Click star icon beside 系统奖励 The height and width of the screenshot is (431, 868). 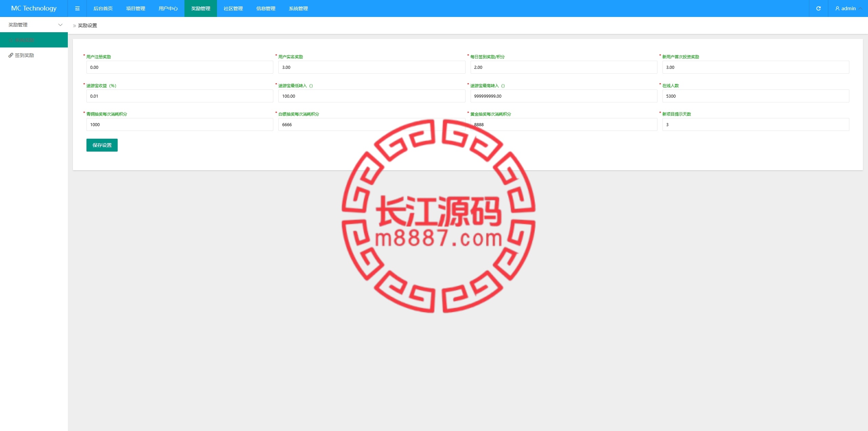(x=11, y=40)
